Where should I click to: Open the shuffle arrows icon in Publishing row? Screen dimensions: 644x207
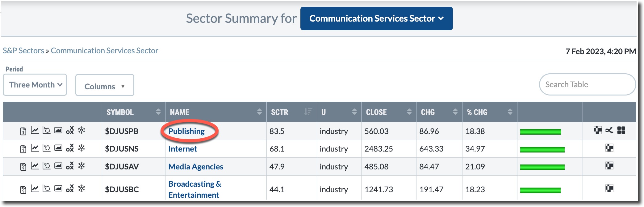point(609,130)
